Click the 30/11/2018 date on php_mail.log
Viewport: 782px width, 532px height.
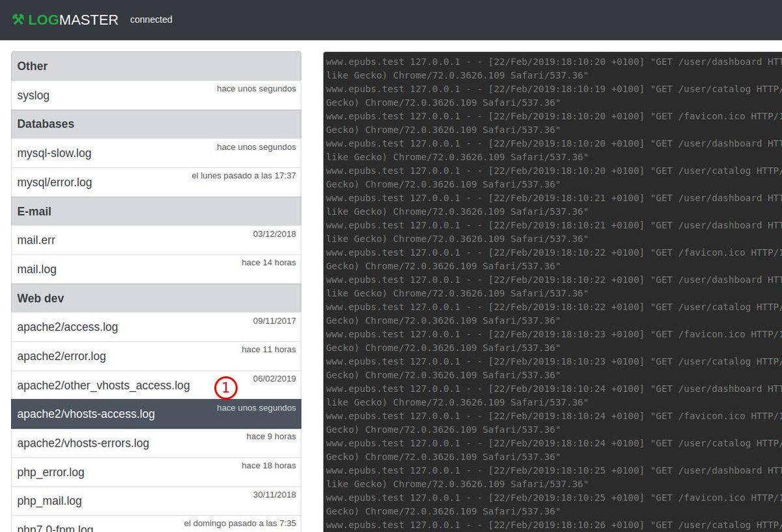pyautogui.click(x=274, y=494)
